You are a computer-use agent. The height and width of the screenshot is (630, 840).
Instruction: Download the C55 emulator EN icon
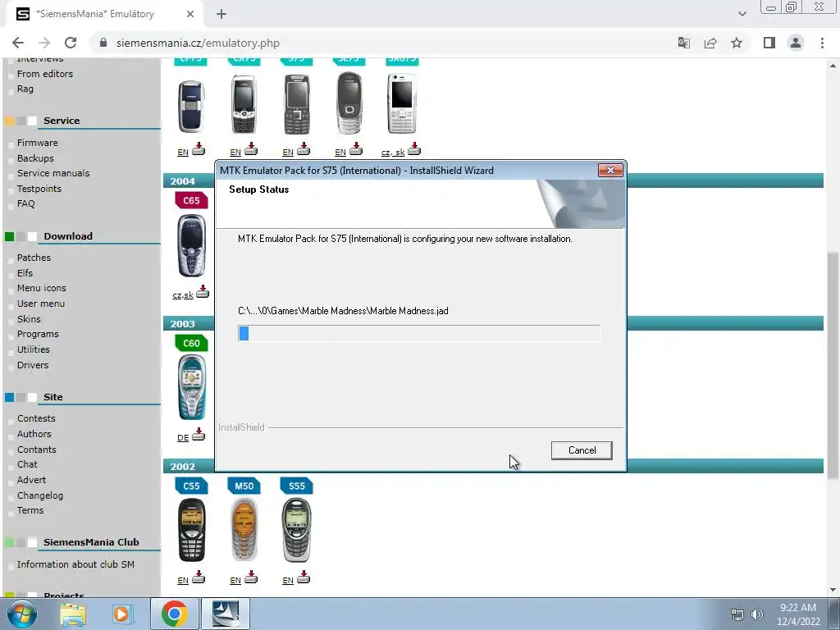(199, 577)
